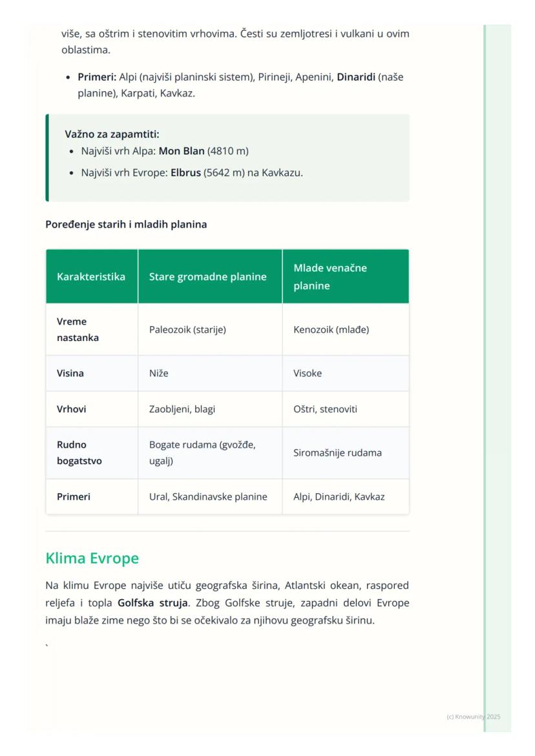The width and height of the screenshot is (535, 756).
Task: Click the 'Alpi, Dinaridi, Kavkaz' cell
Action: pos(339,496)
